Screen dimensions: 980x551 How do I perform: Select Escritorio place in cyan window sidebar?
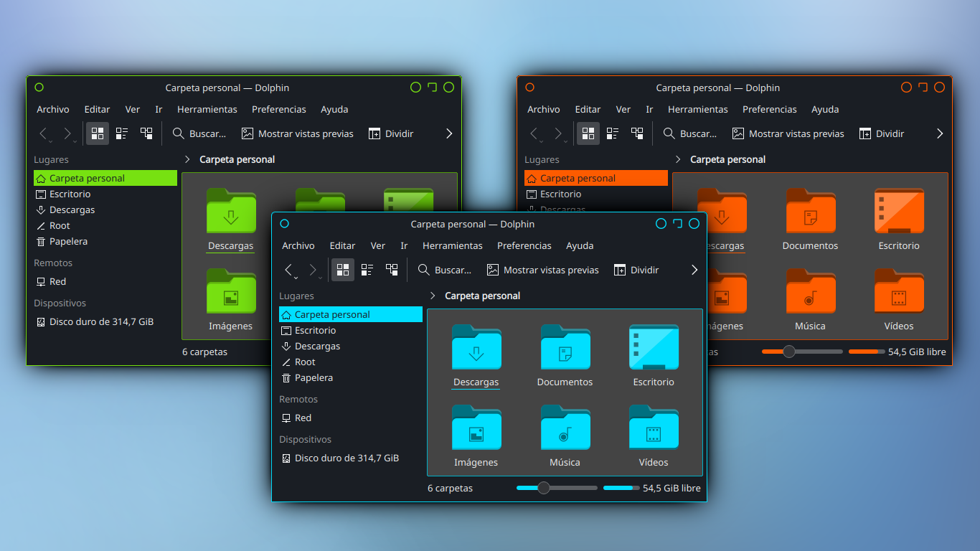pos(351,330)
